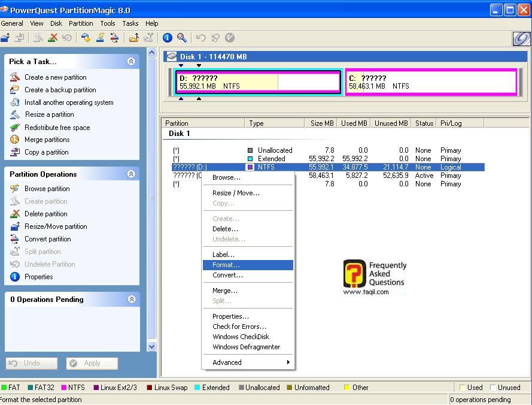Select the C: partition bar in disk map
The image size is (532, 405).
coord(431,82)
